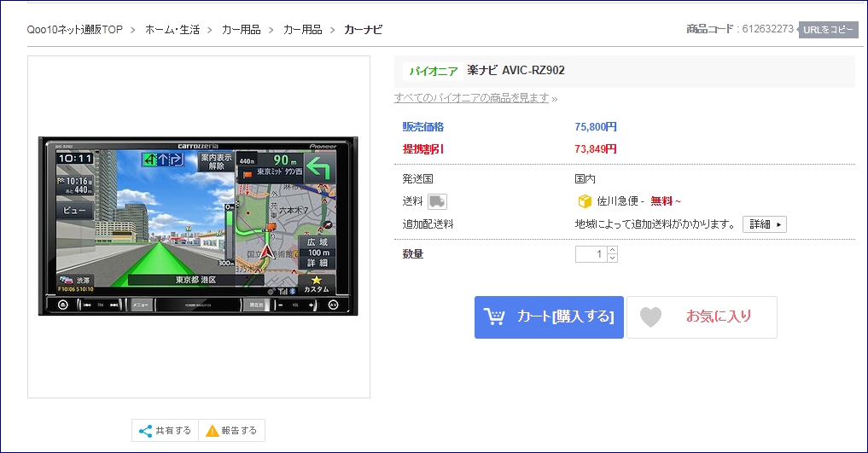Click the 販売価格 label
This screenshot has height=453, width=868.
coord(423,126)
